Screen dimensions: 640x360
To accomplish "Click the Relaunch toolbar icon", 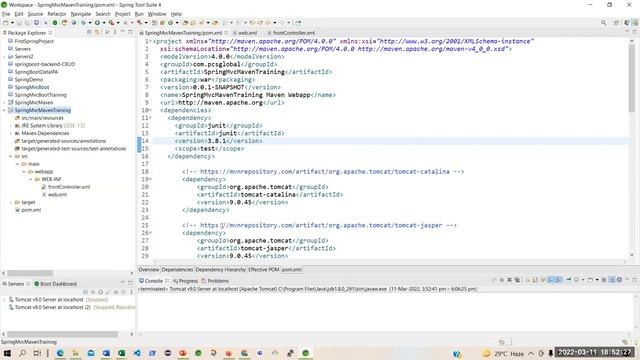I will [64, 23].
